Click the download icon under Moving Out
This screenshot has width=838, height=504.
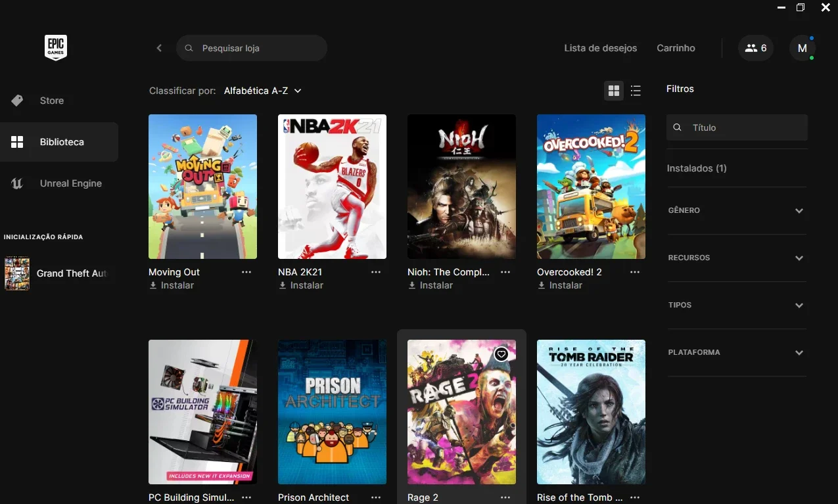click(153, 286)
